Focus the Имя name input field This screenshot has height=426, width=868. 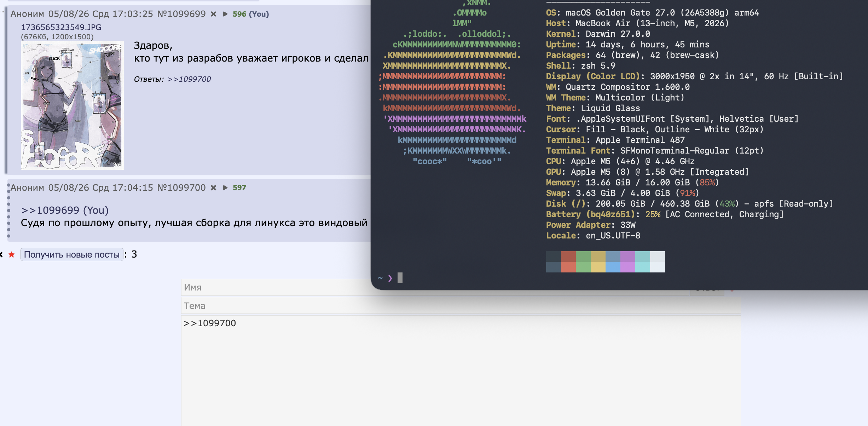click(x=276, y=287)
